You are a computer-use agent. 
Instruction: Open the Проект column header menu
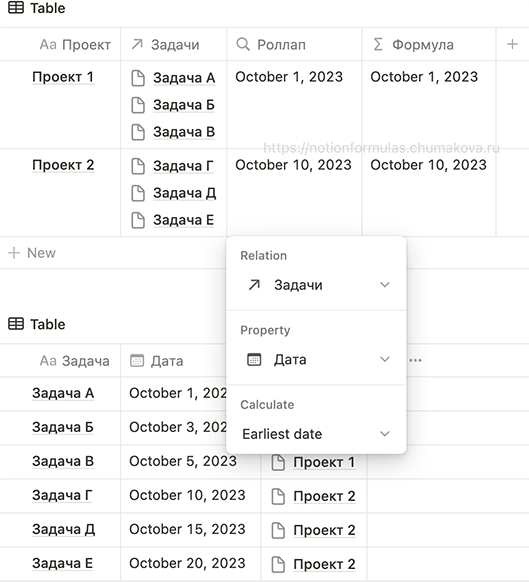click(x=60, y=44)
